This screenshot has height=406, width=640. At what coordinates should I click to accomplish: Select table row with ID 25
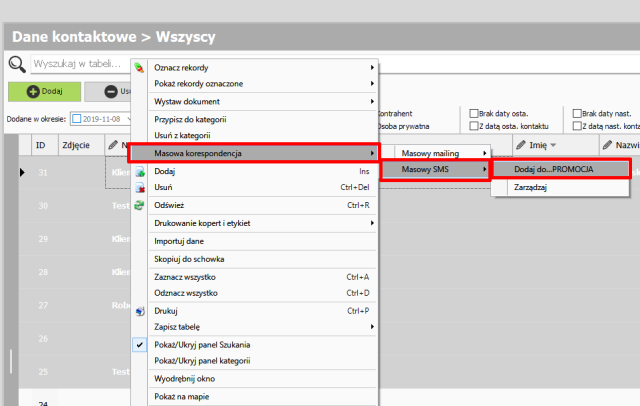[x=75, y=372]
